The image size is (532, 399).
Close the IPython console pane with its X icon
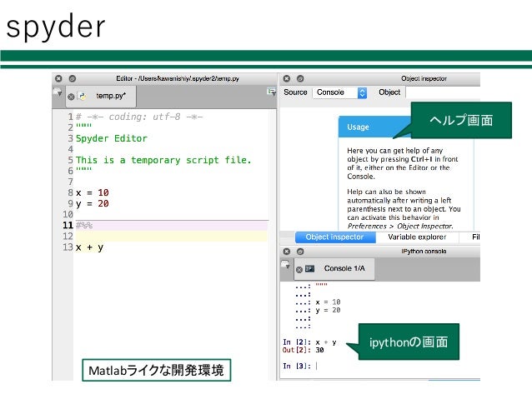coord(287,252)
